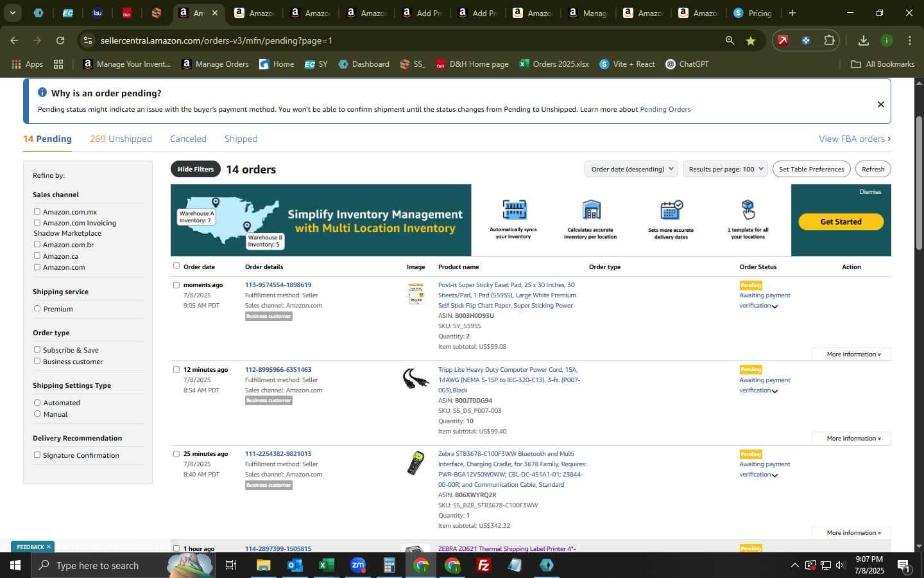The image size is (924, 578).
Task: Check the Subscribe & Save order type filter
Action: (37, 349)
